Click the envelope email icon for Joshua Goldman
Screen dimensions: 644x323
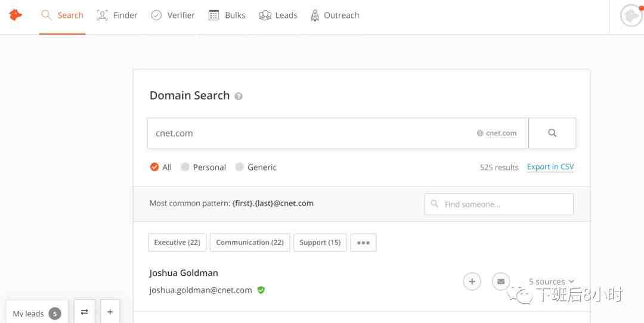point(501,281)
